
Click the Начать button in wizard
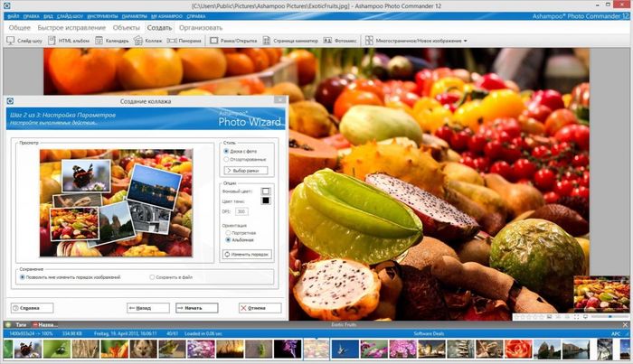(196, 307)
